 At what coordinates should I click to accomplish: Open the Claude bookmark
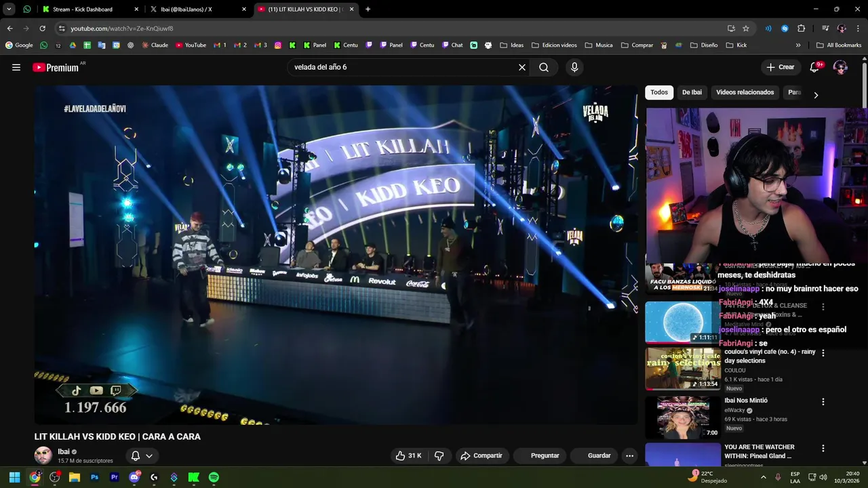155,45
